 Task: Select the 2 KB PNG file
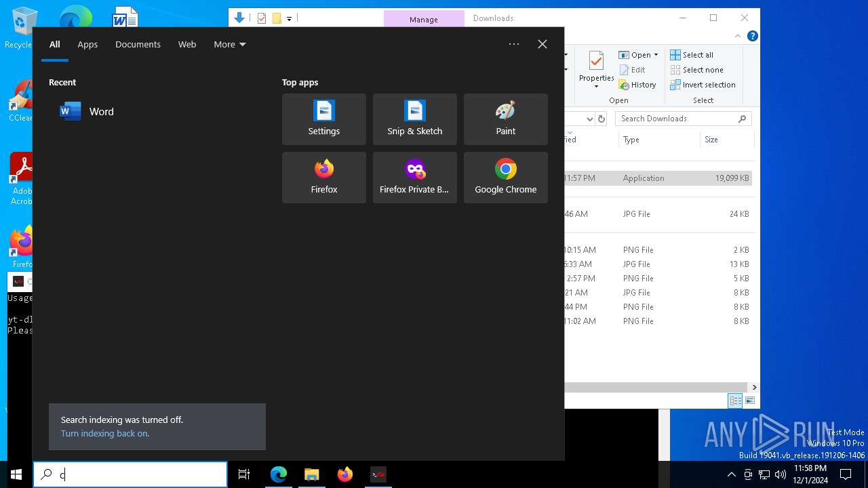pos(658,250)
